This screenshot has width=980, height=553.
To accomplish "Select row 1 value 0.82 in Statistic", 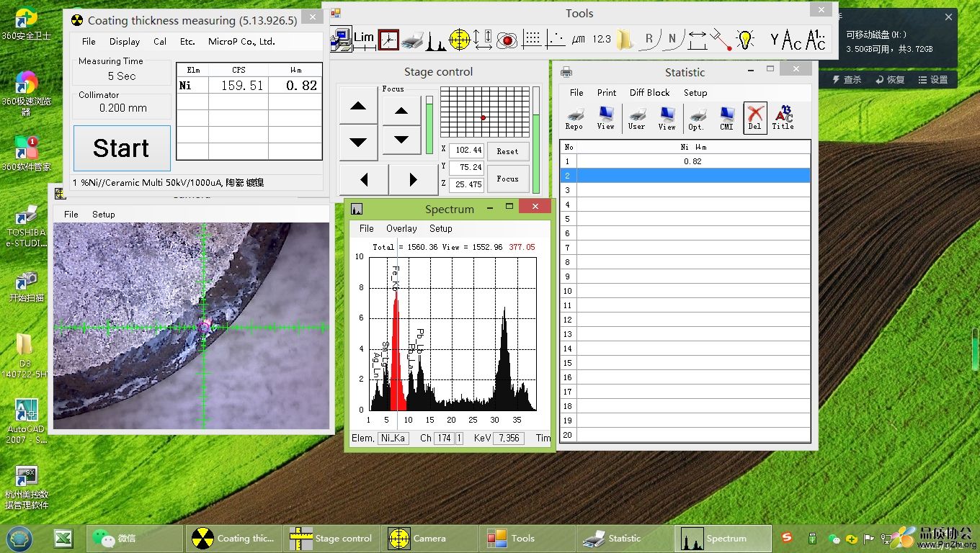I will point(693,161).
